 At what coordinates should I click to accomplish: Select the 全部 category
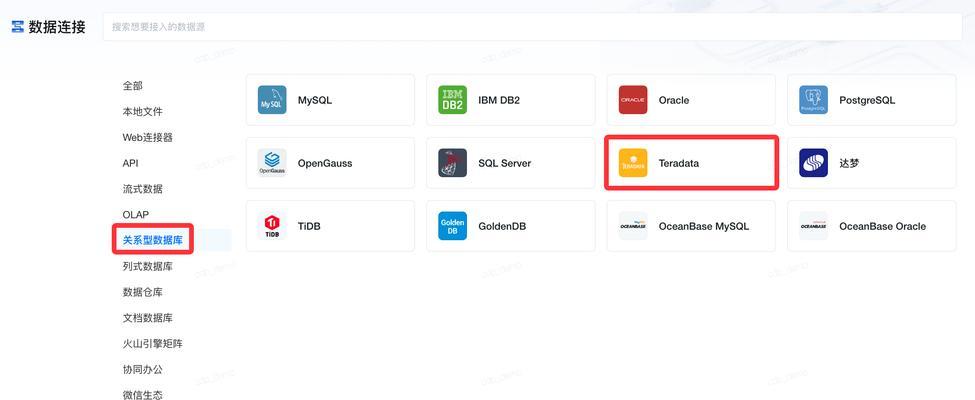pos(132,86)
